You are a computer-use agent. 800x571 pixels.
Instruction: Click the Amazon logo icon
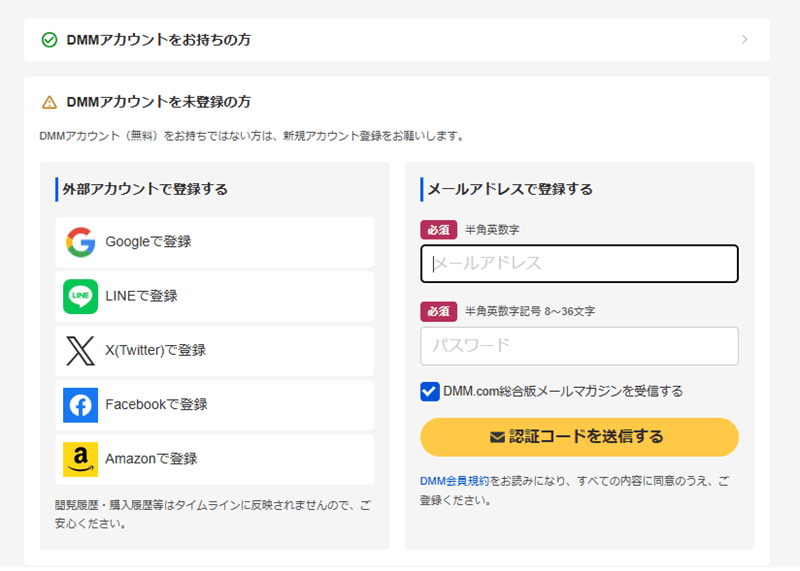pos(81,459)
